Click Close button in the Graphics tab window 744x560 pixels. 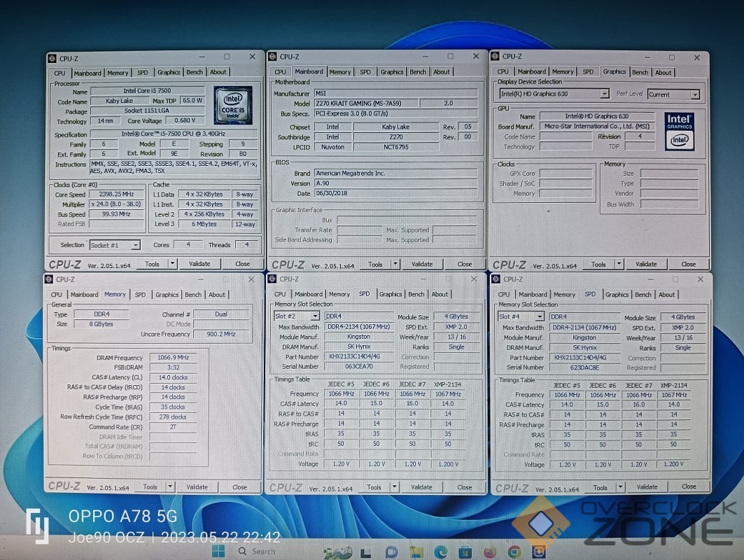click(689, 264)
